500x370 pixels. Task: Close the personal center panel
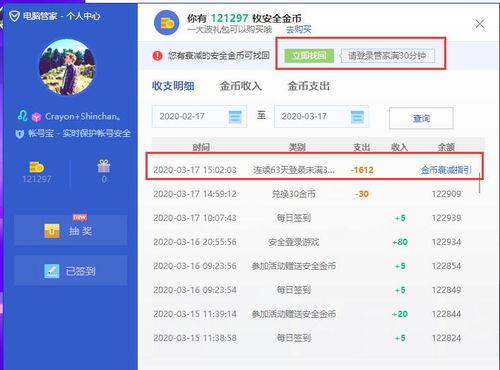tap(480, 24)
